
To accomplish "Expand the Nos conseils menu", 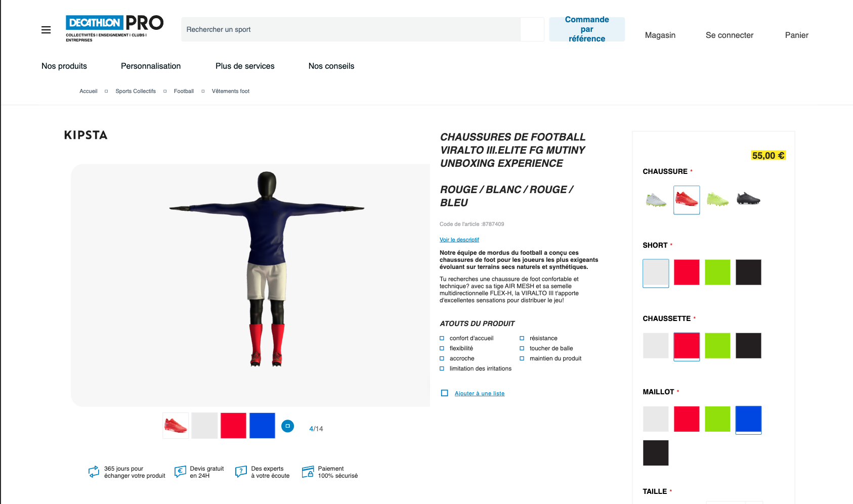I will [x=331, y=66].
